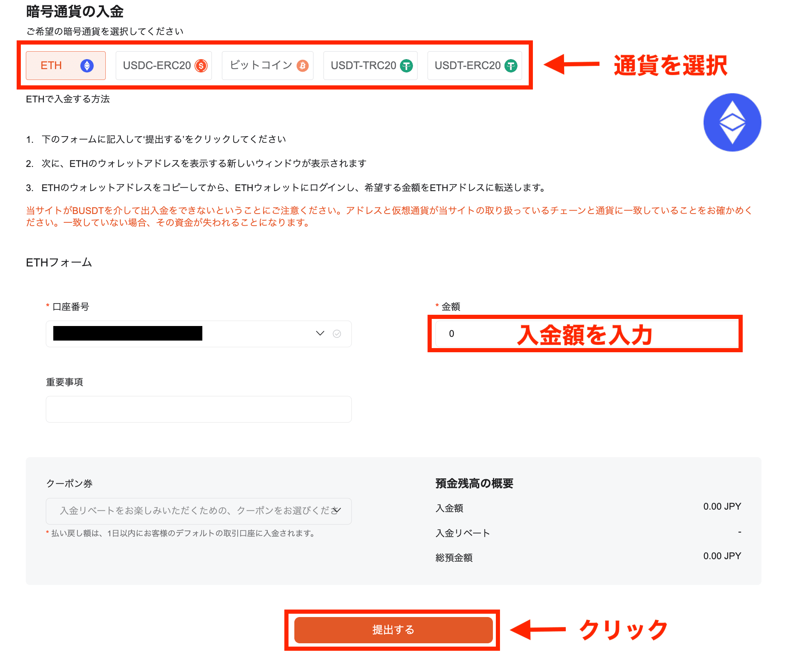Click the redacted account number display
The image size is (791, 672).
127,334
